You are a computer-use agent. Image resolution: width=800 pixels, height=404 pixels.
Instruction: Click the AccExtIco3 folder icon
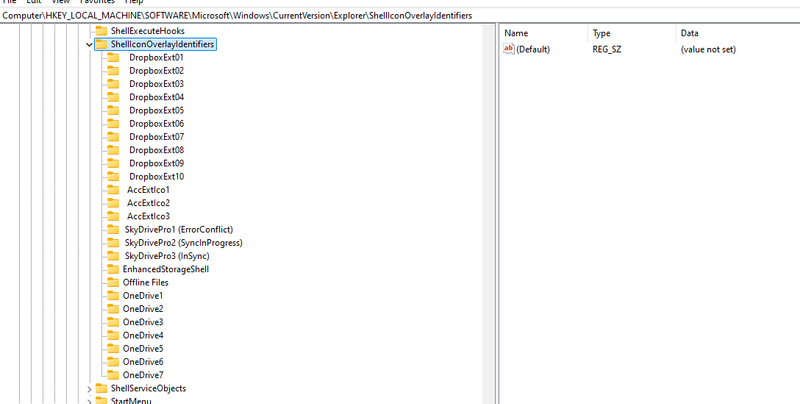coord(113,216)
